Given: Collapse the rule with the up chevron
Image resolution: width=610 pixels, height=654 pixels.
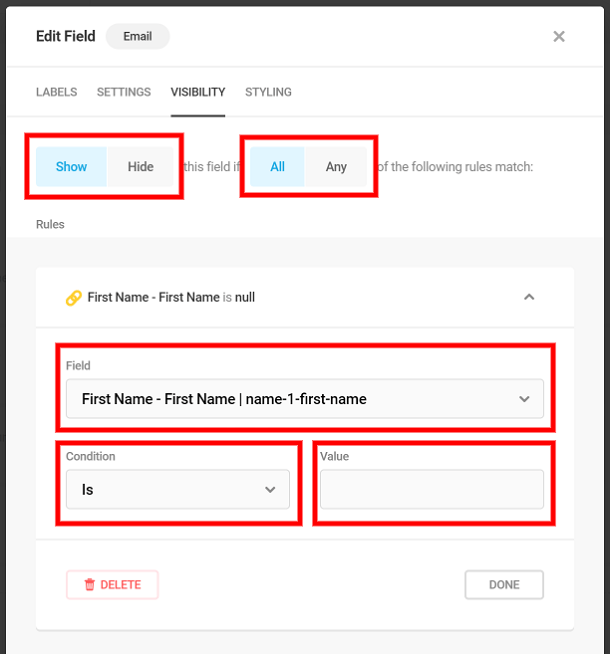Looking at the screenshot, I should tap(529, 297).
